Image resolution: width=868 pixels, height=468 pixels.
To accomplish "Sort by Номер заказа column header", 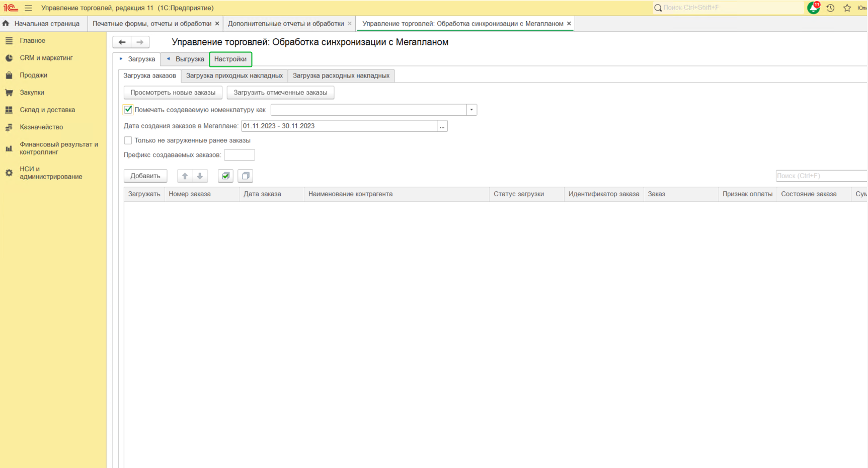I will (202, 194).
